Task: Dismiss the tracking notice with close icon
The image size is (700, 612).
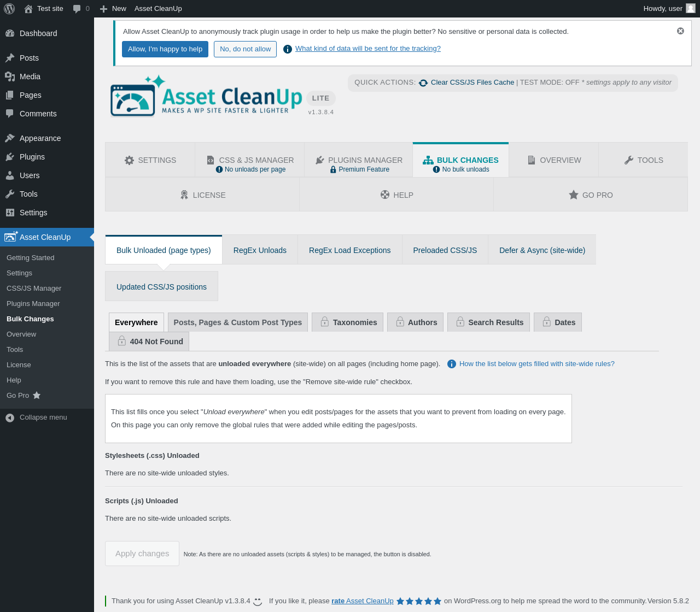Action: click(x=680, y=31)
